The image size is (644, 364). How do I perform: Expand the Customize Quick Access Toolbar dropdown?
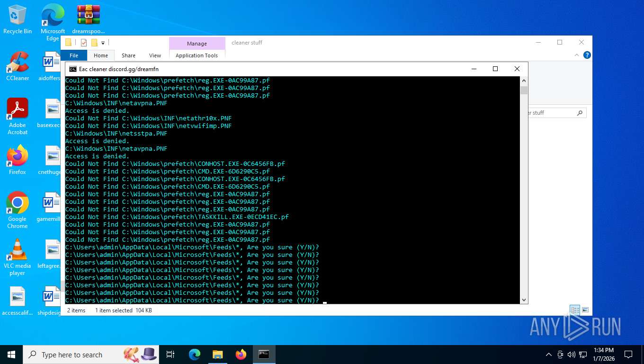coord(103,43)
